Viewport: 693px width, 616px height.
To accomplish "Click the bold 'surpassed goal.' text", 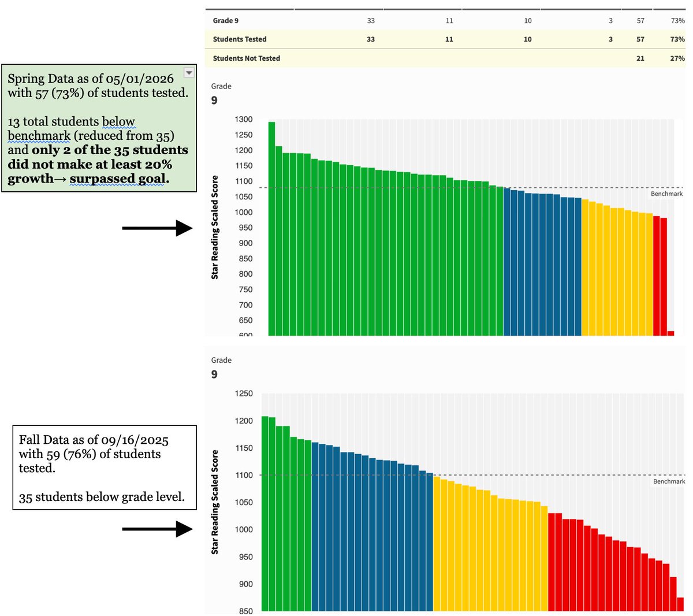I will tap(120, 179).
